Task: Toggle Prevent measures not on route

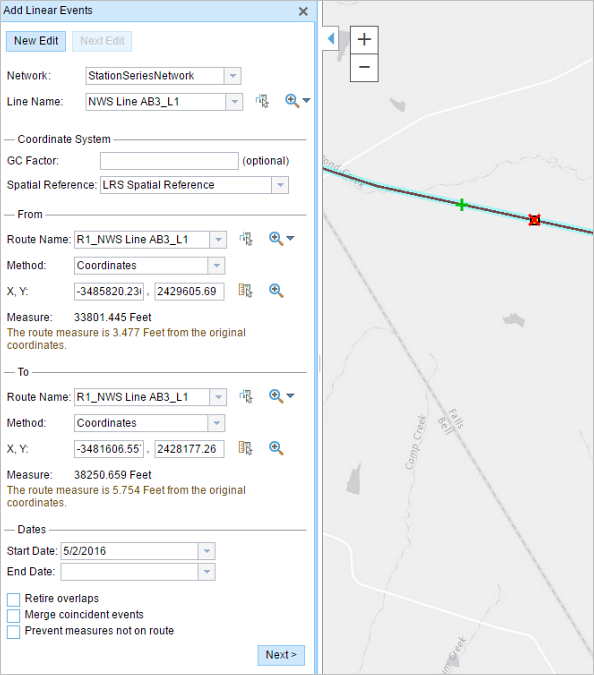Action: point(13,632)
